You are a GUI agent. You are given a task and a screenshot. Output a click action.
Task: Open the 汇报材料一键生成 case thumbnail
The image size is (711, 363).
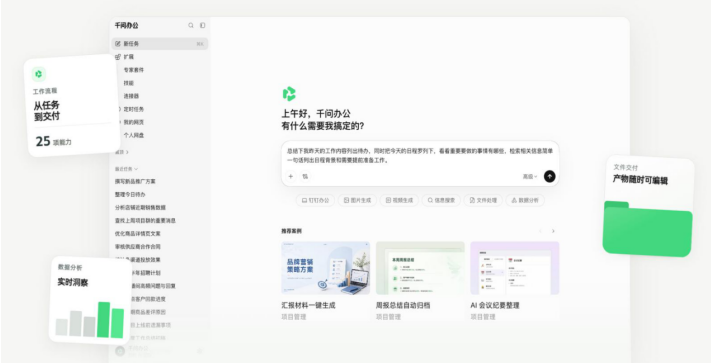[326, 268]
